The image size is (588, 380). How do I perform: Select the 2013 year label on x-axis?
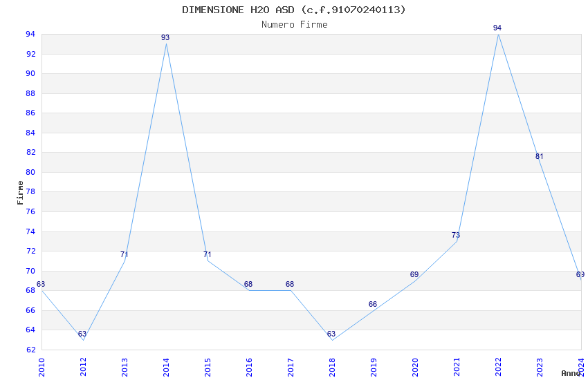(125, 367)
